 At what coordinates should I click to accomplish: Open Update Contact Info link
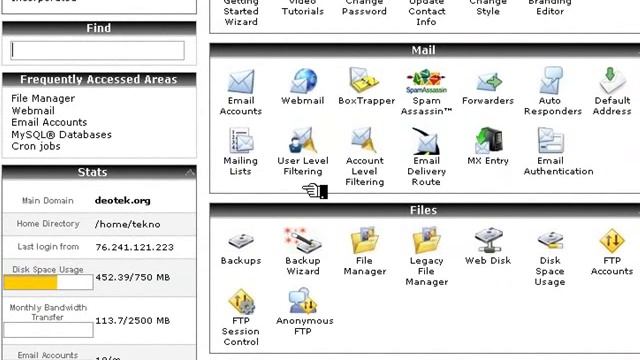(426, 11)
